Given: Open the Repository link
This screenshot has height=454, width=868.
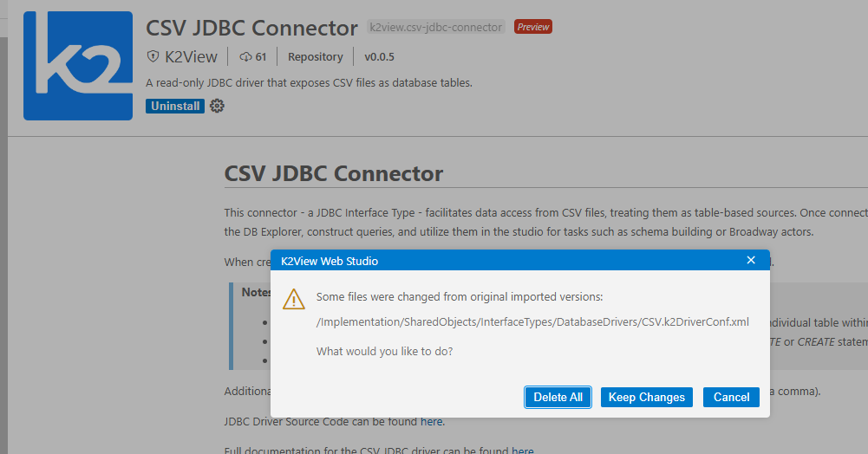Looking at the screenshot, I should click(x=316, y=57).
